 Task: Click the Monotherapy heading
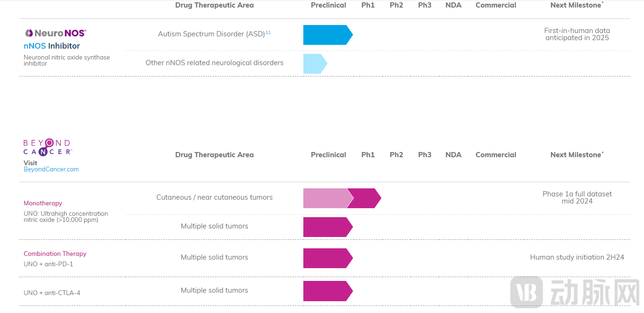[43, 203]
